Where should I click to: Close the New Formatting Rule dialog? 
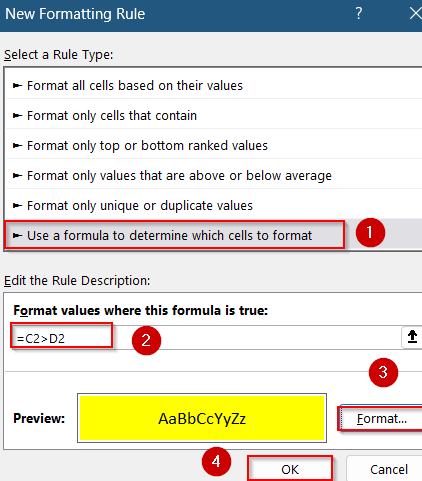pos(415,14)
